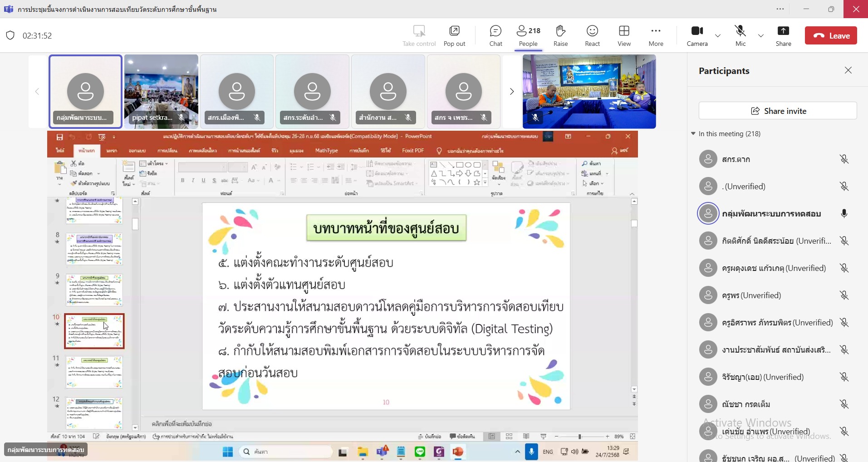The height and width of the screenshot is (462, 868).
Task: Open the Find tool in Editing group
Action: click(592, 163)
